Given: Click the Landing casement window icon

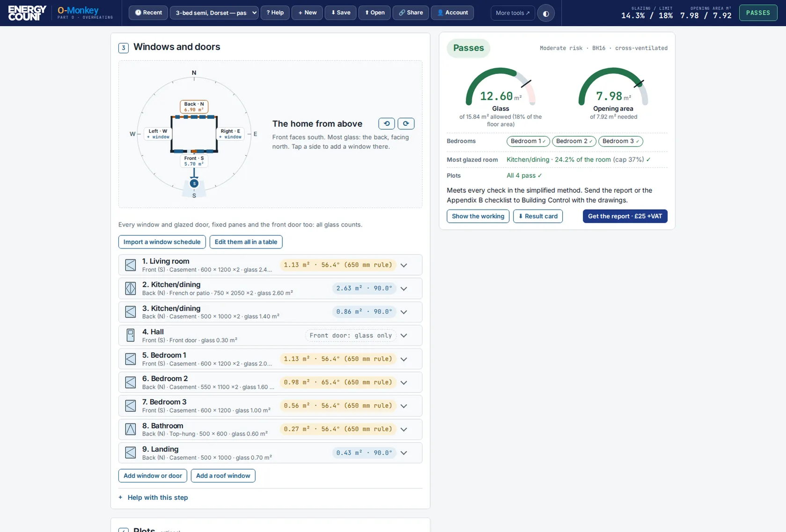Looking at the screenshot, I should [131, 452].
